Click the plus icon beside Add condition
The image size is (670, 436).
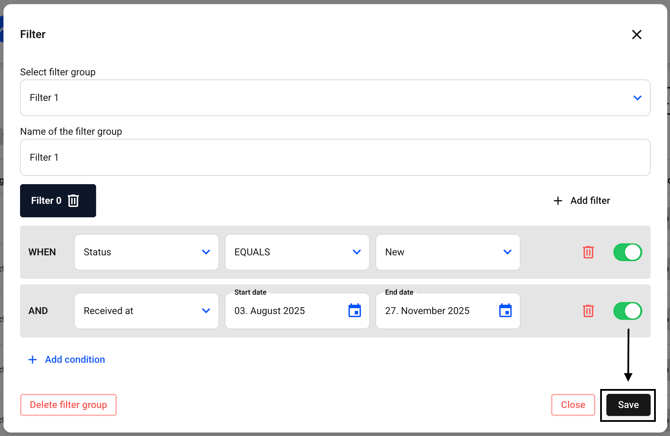coord(32,360)
